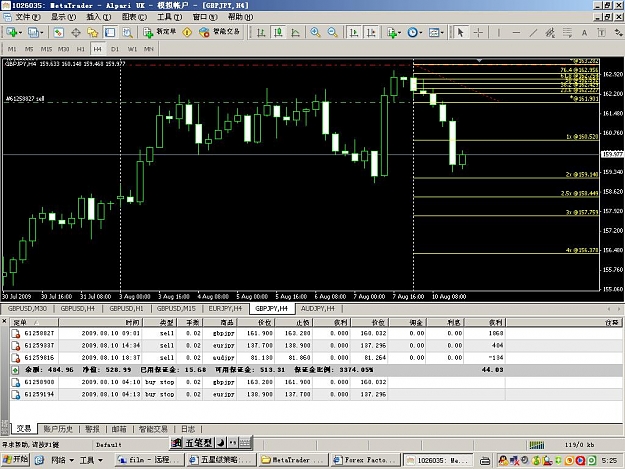Switch to the AUDJPY,H4 chart tab
This screenshot has width=625, height=469.
318,308
